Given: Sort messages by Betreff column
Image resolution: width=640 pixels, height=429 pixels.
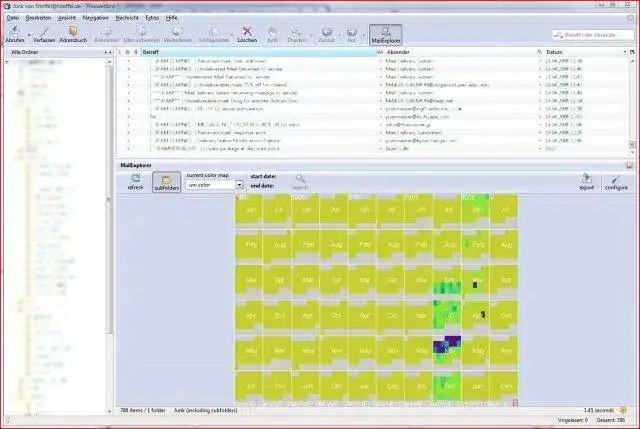Looking at the screenshot, I should [x=257, y=52].
